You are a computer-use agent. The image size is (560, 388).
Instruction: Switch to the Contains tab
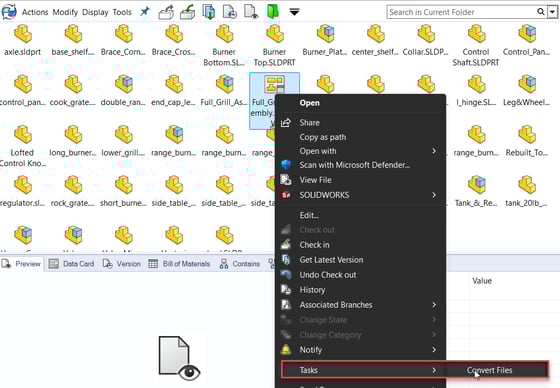(x=240, y=264)
